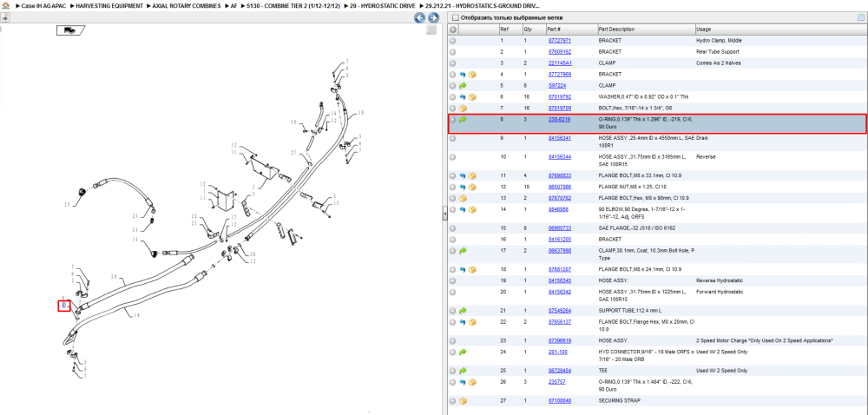
Task: Click the 'Forward Hydrostatic' usage text
Action: [720, 292]
